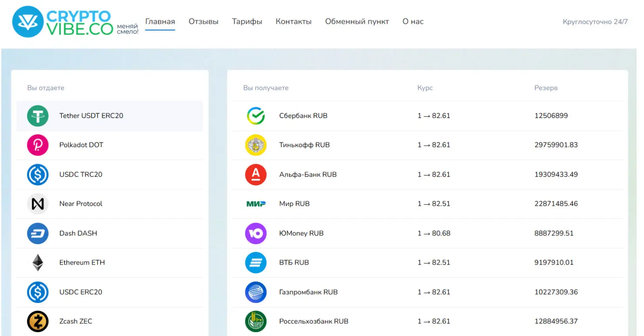This screenshot has width=644, height=336.
Task: Click the Вы отдаете heading
Action: pyautogui.click(x=46, y=88)
